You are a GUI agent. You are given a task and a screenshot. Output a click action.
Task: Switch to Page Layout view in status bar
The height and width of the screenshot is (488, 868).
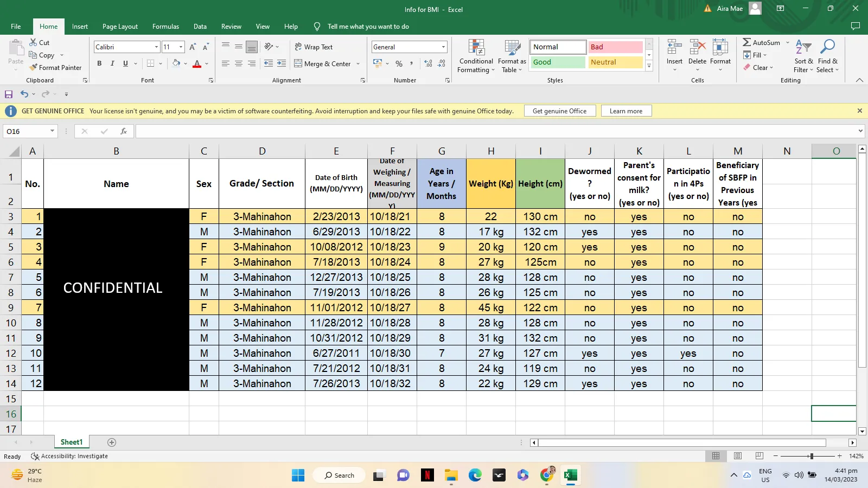[x=738, y=456]
